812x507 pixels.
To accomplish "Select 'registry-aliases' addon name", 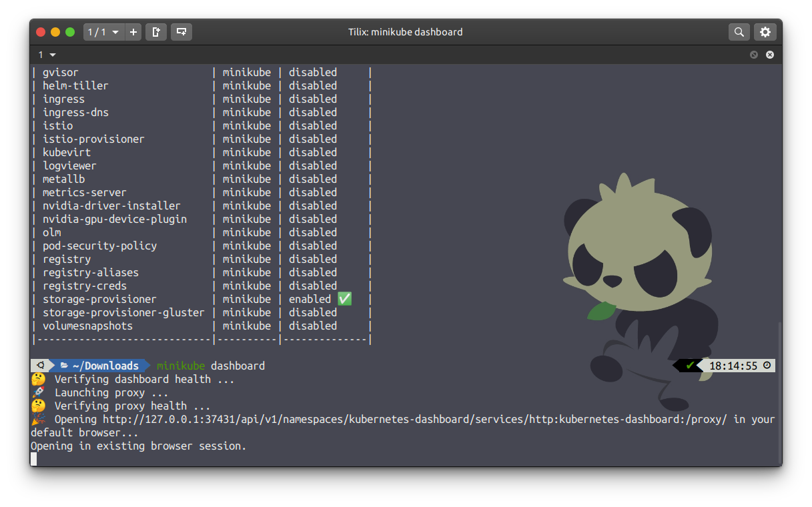I will click(91, 272).
